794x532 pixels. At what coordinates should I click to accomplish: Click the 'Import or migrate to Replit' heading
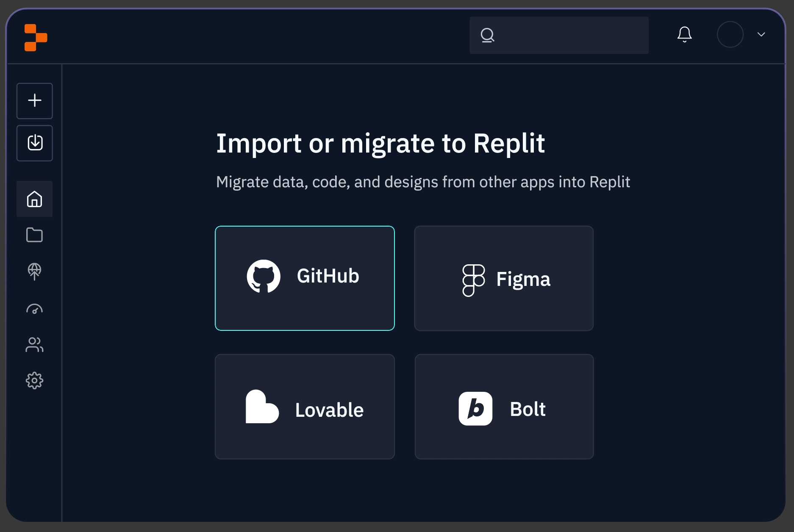380,144
